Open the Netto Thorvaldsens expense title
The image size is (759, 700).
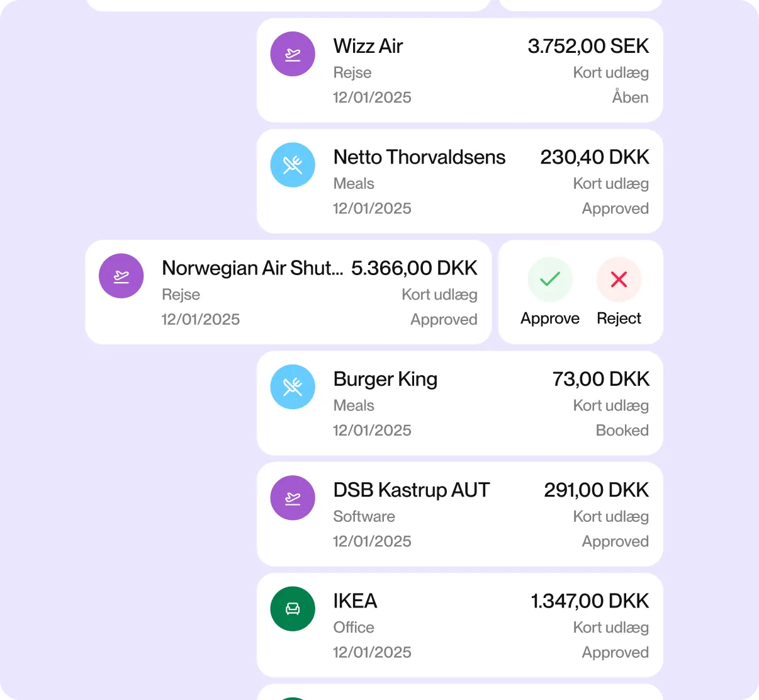click(x=419, y=157)
